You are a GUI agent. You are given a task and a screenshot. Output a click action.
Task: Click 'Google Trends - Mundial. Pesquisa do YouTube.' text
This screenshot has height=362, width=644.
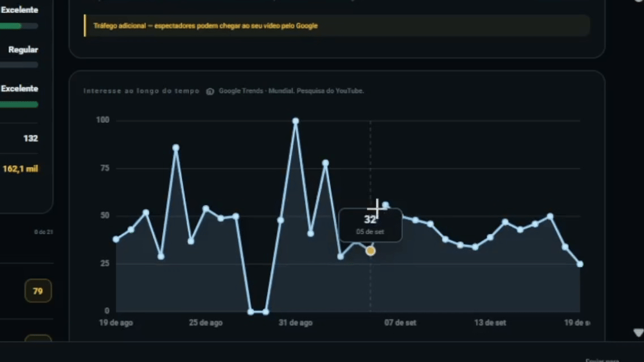pyautogui.click(x=291, y=90)
